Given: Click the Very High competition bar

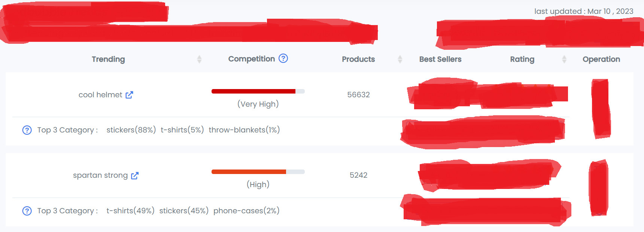Looking at the screenshot, I should tap(258, 91).
